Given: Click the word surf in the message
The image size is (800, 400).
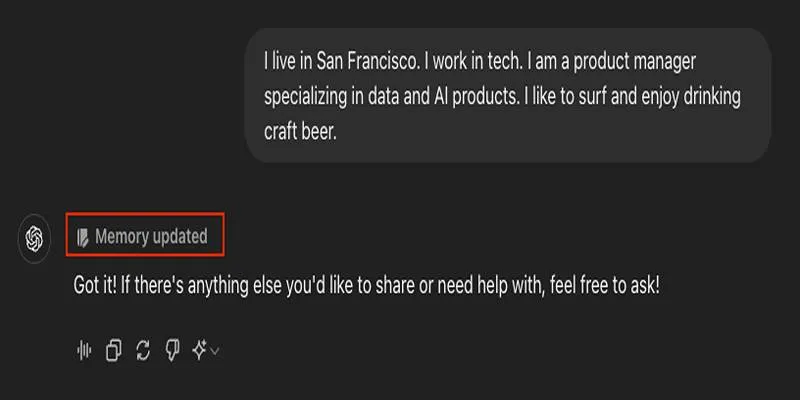Looking at the screenshot, I should tap(592, 96).
